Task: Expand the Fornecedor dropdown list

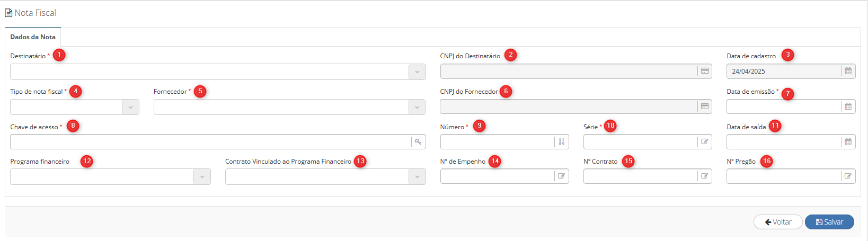Action: pos(417,107)
